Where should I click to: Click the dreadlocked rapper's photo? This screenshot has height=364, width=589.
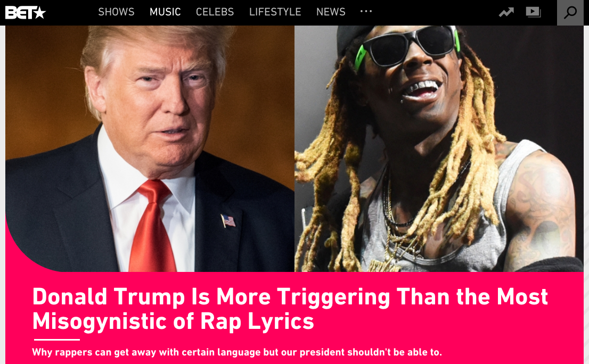[x=439, y=148]
